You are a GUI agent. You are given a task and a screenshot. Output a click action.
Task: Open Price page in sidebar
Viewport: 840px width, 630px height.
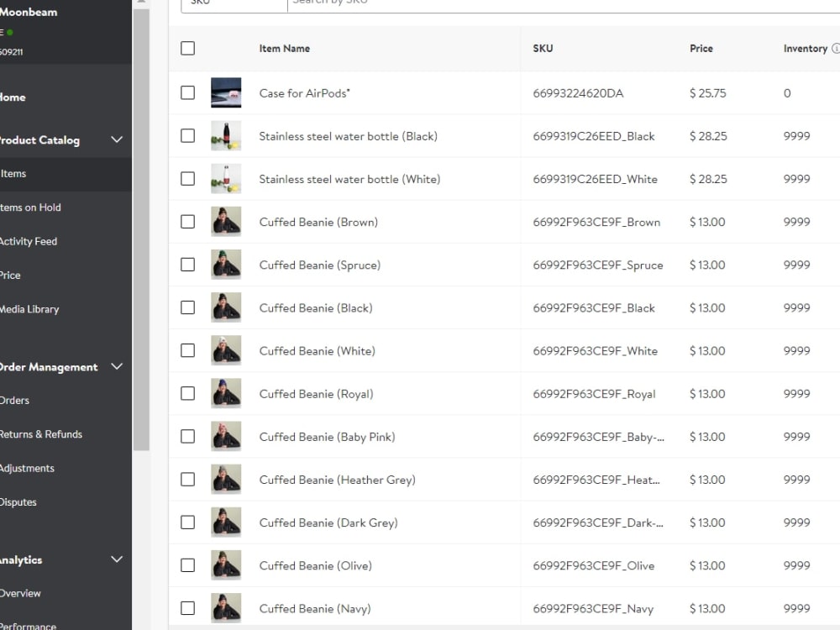point(10,276)
